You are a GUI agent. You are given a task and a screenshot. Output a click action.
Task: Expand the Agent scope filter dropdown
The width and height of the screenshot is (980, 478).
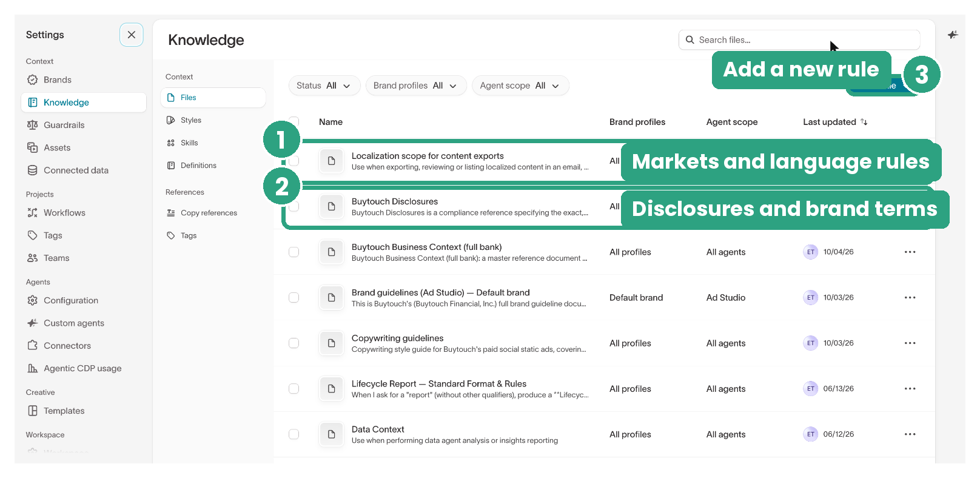(x=520, y=86)
